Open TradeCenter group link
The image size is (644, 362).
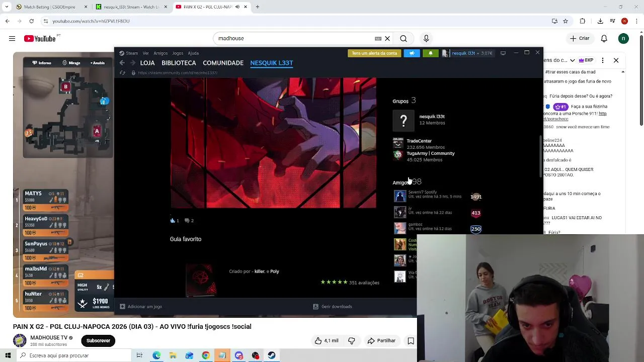pyautogui.click(x=419, y=141)
